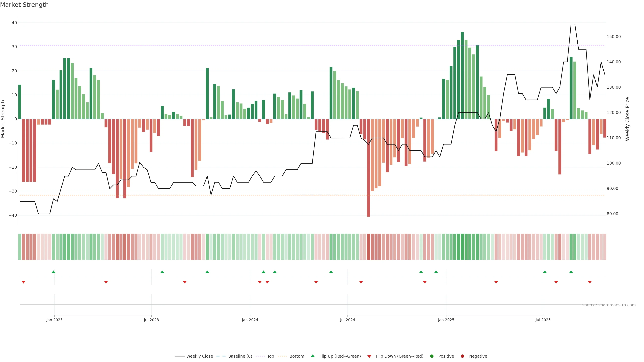Viewport: 644px width, 362px height.
Task: Click the Market Strength chart title
Action: (24, 5)
